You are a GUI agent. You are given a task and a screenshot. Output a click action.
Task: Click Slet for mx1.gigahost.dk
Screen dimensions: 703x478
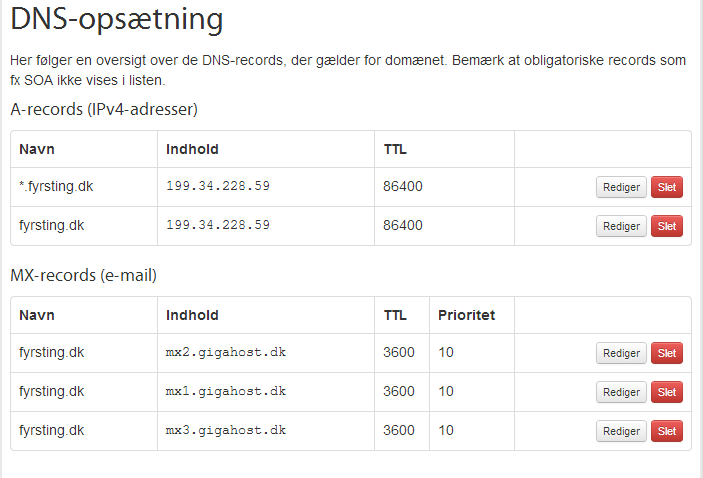667,392
